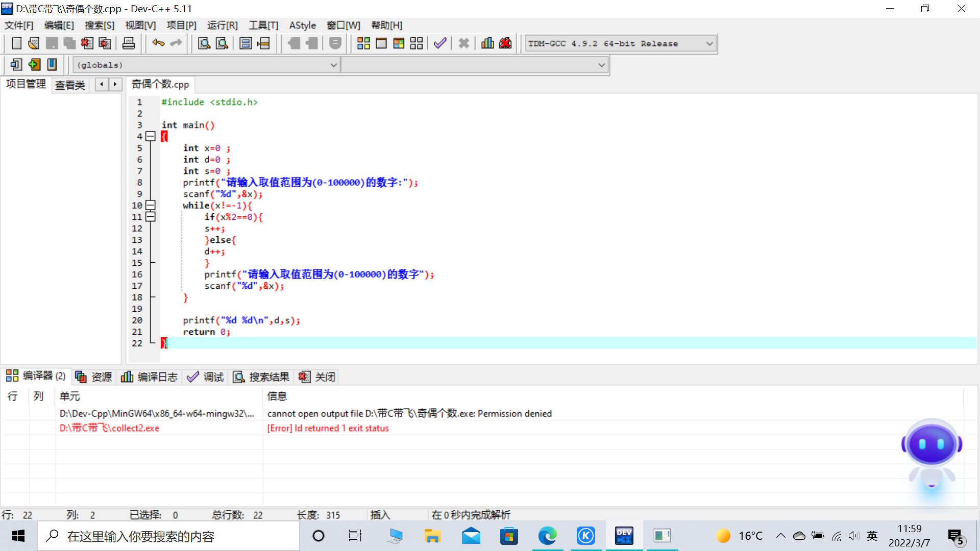Select the 'ld returned 1 exit status' error row
The height and width of the screenshot is (551, 980).
coord(482,428)
